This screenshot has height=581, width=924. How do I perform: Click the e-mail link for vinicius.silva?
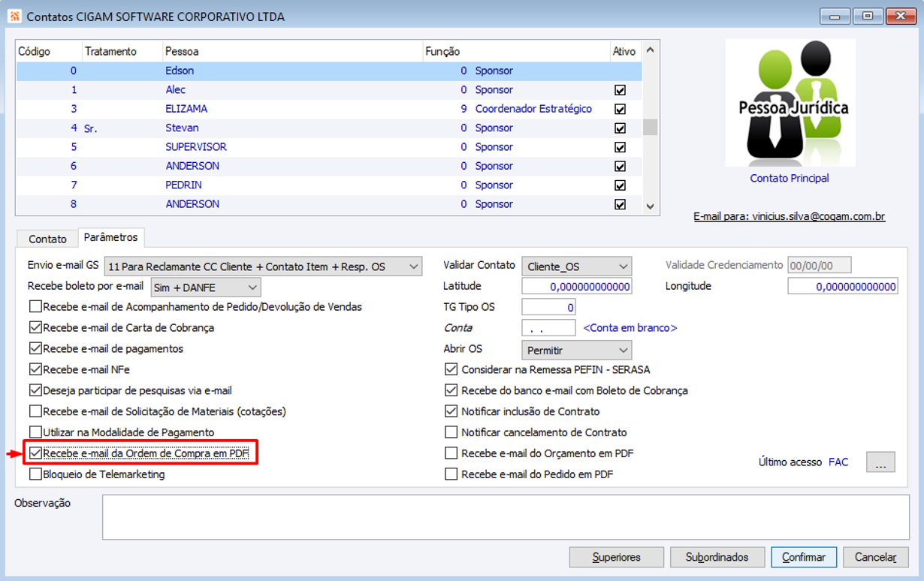tap(789, 217)
